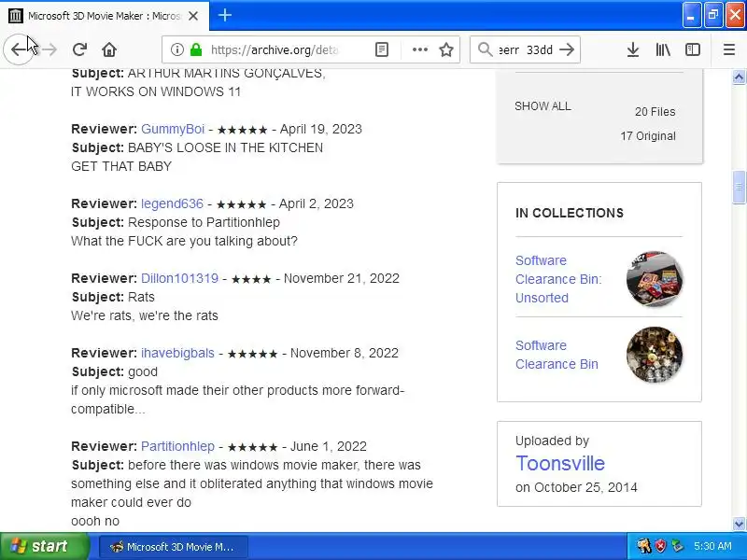Open the 17 Original files listing

(648, 136)
